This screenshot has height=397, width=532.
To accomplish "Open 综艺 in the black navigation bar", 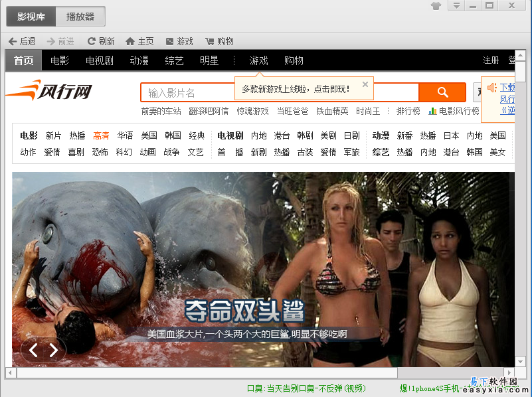I will coord(174,60).
